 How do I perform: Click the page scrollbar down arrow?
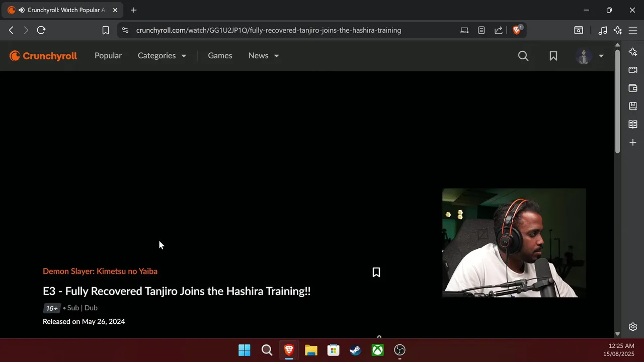617,334
